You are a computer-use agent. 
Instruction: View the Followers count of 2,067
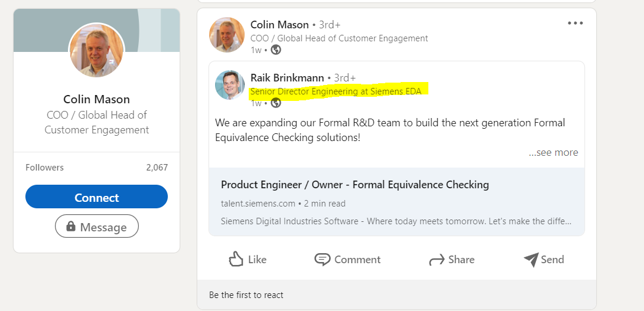click(x=157, y=168)
